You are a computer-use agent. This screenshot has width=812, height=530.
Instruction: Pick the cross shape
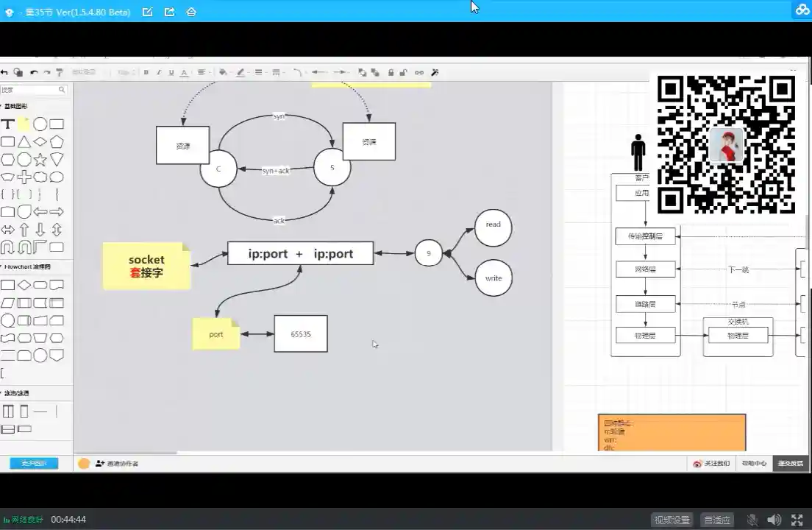(x=24, y=177)
